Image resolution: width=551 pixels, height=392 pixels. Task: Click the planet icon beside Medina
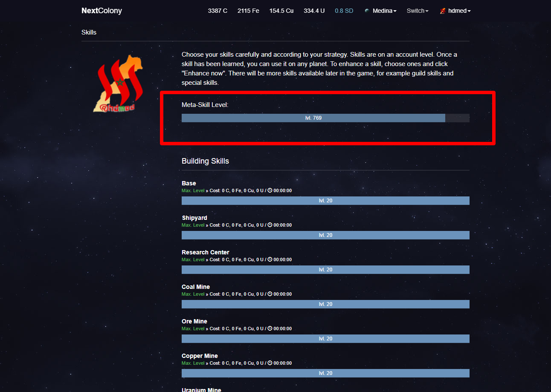point(367,11)
